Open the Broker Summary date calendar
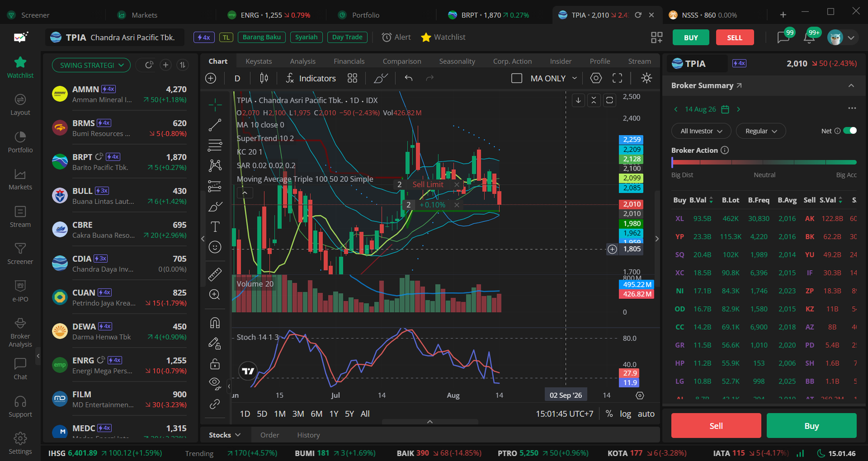 point(725,110)
